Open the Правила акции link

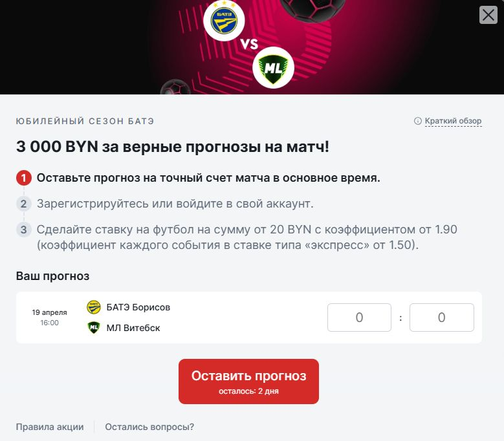(50, 427)
